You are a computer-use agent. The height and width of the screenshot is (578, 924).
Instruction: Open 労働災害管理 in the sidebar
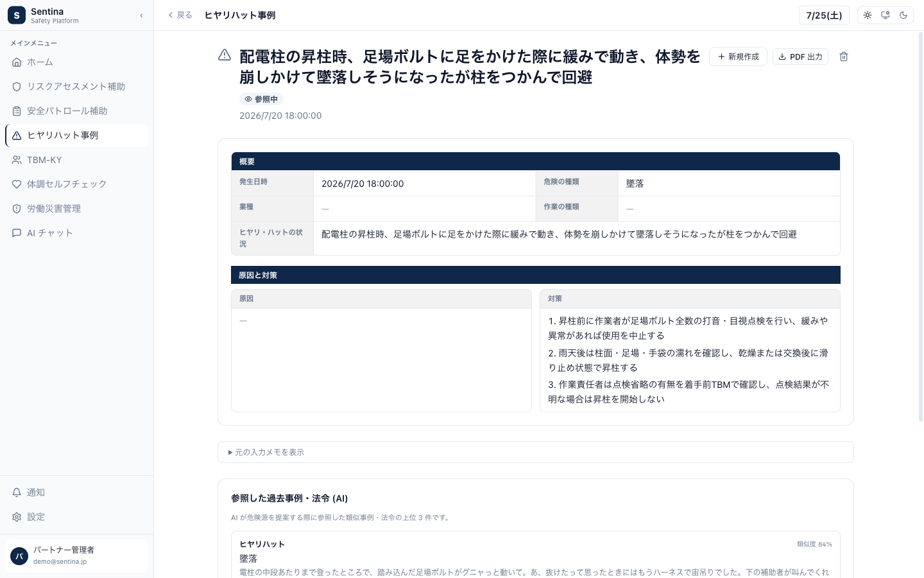76,209
